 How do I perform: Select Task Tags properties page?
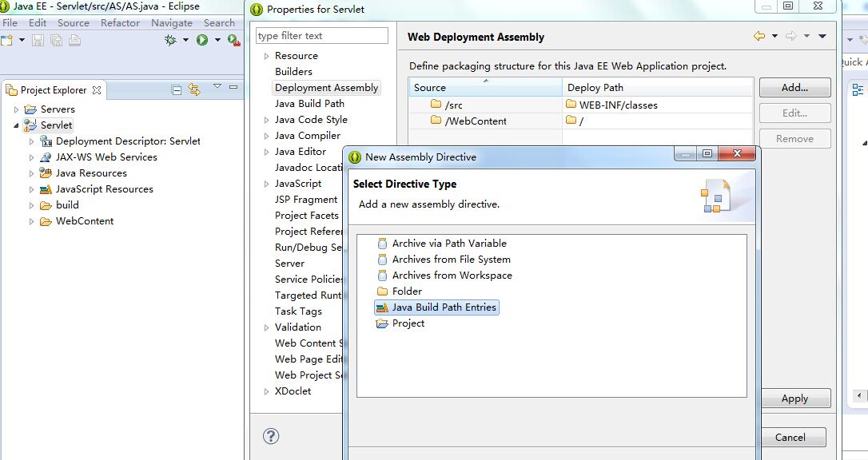[x=298, y=311]
